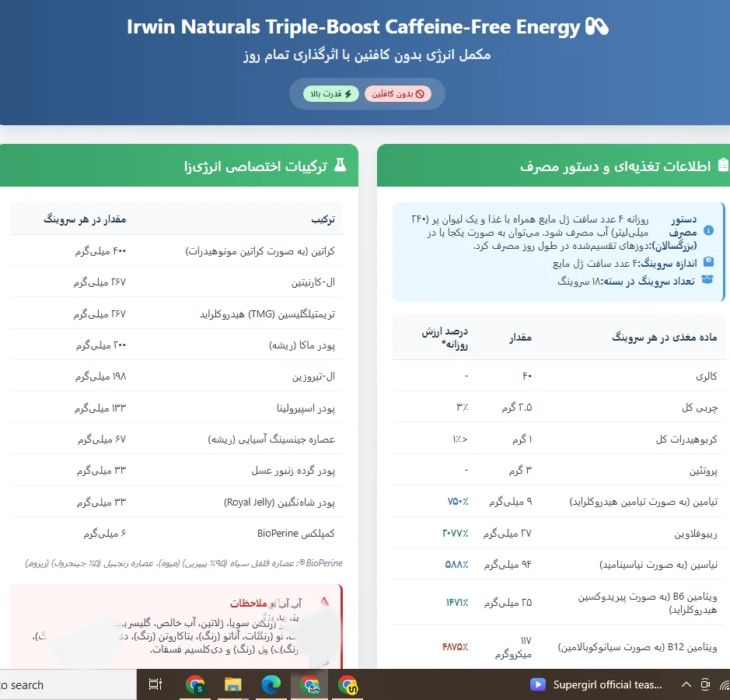Open File Explorer from the taskbar
This screenshot has height=700, width=730.
click(232, 684)
